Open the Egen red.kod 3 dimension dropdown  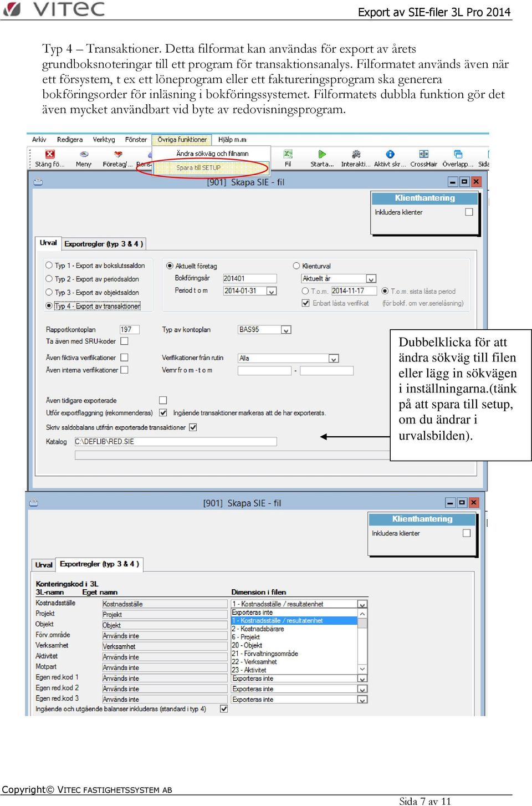[x=362, y=700]
